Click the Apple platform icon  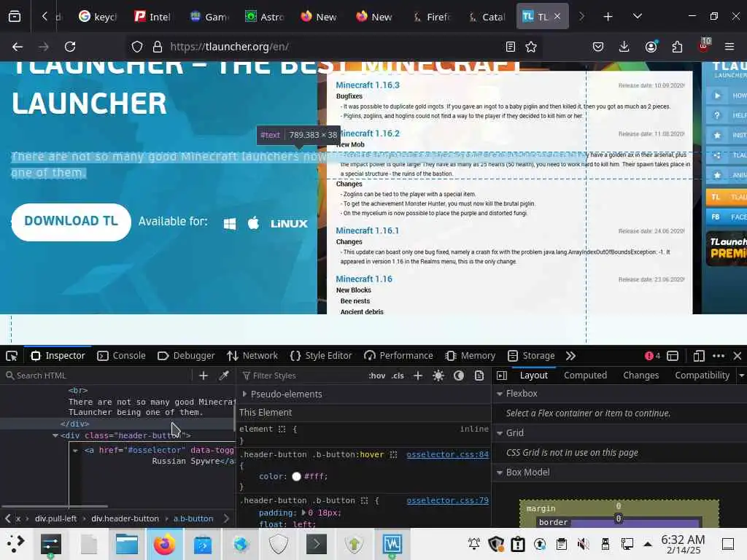click(253, 223)
